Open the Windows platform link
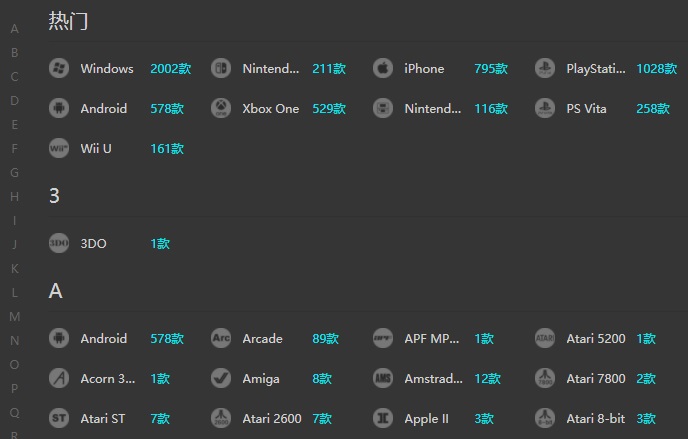This screenshot has width=688, height=439. tap(107, 68)
